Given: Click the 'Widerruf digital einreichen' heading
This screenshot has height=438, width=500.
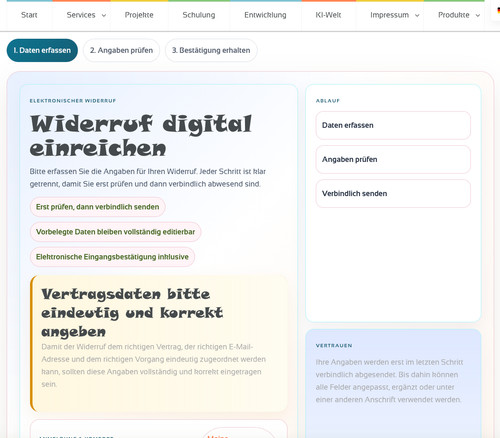Looking at the screenshot, I should 141,136.
